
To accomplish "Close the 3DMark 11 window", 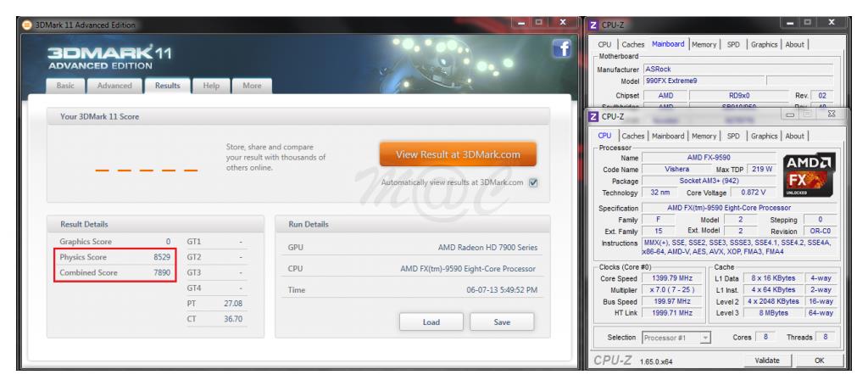I will pos(563,23).
